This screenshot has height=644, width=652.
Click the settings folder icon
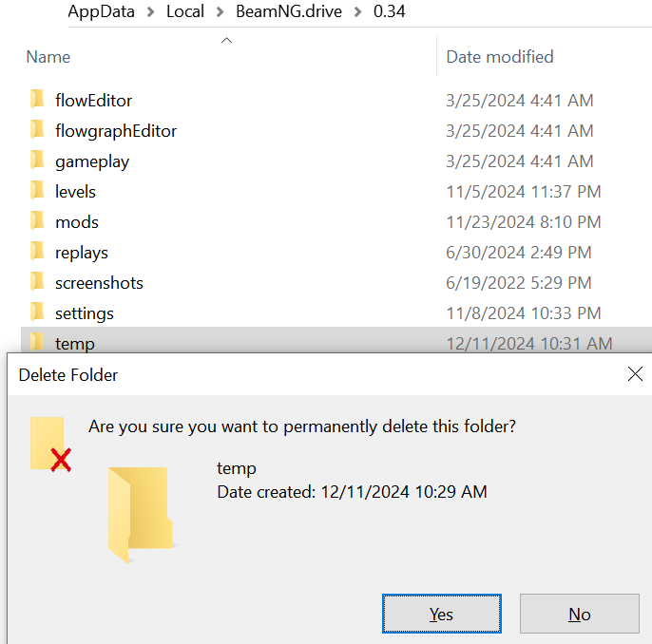click(x=37, y=313)
